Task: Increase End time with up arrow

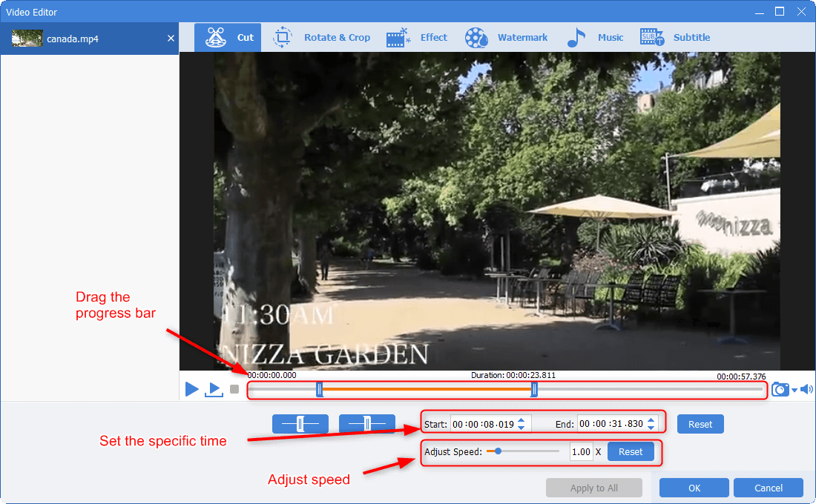Action: pos(651,420)
